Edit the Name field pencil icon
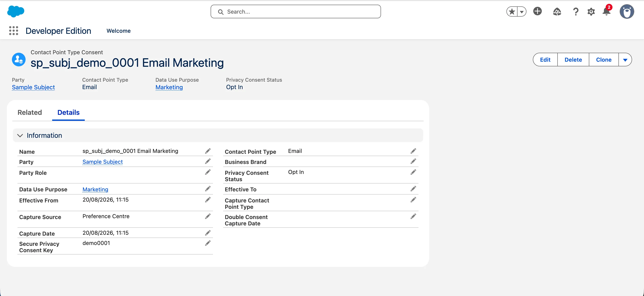The width and height of the screenshot is (644, 296). click(208, 151)
